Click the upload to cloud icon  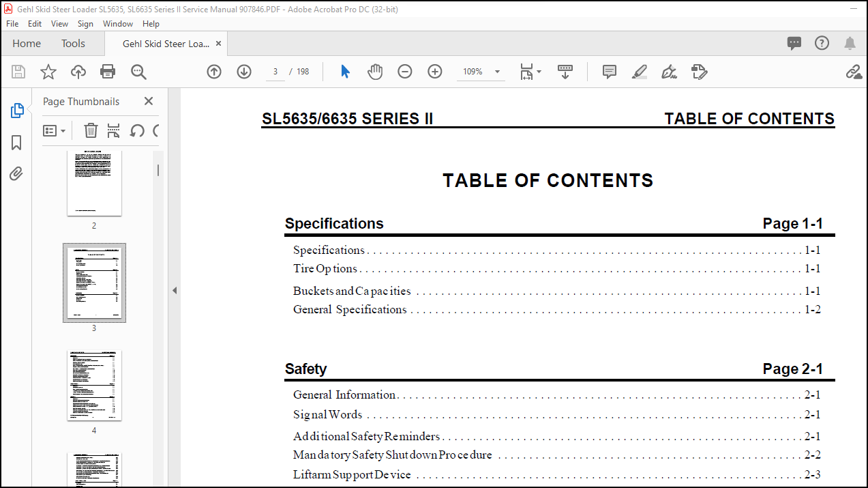(78, 72)
